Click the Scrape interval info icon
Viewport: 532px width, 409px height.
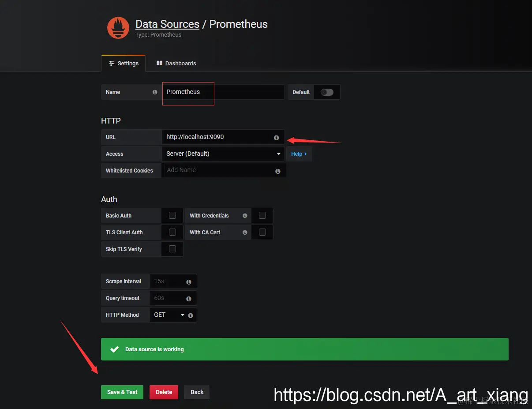tap(189, 282)
